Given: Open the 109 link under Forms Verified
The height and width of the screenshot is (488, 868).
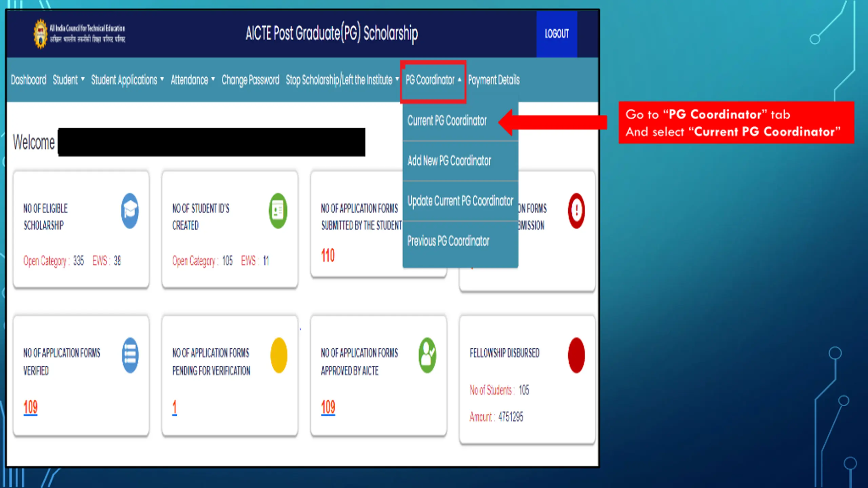Looking at the screenshot, I should (30, 407).
